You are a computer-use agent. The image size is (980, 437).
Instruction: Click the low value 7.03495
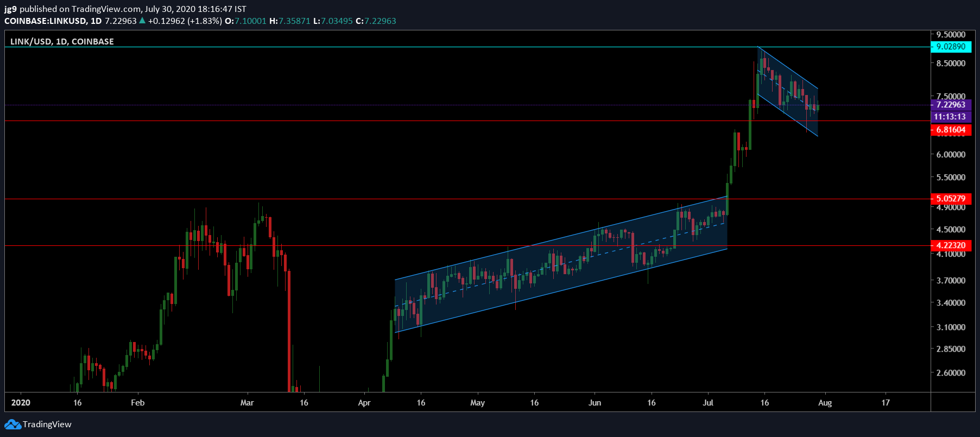point(337,21)
